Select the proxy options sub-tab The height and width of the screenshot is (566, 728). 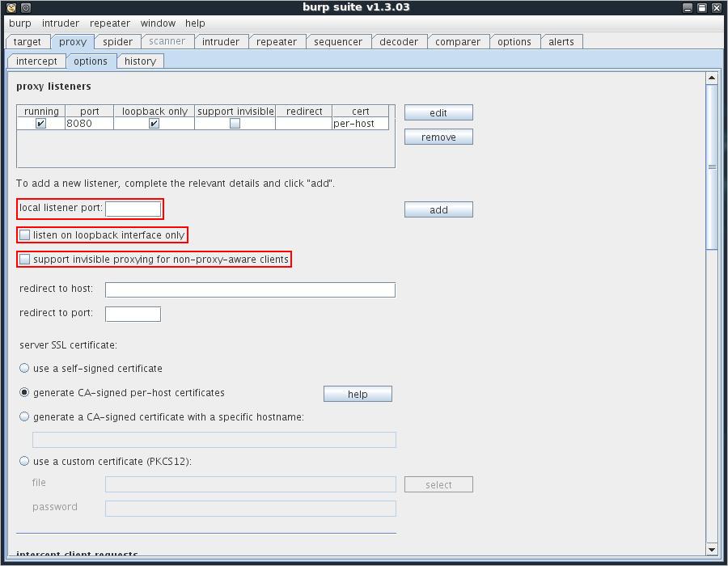(91, 61)
